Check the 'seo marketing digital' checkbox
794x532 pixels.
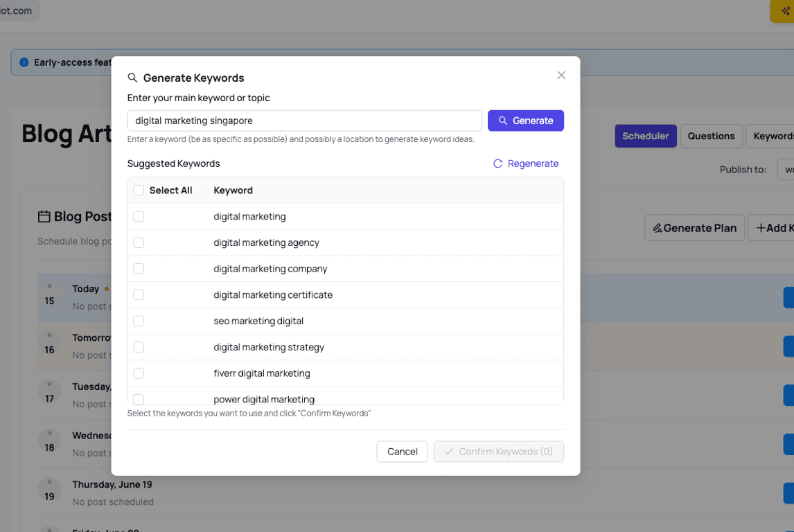coord(139,321)
